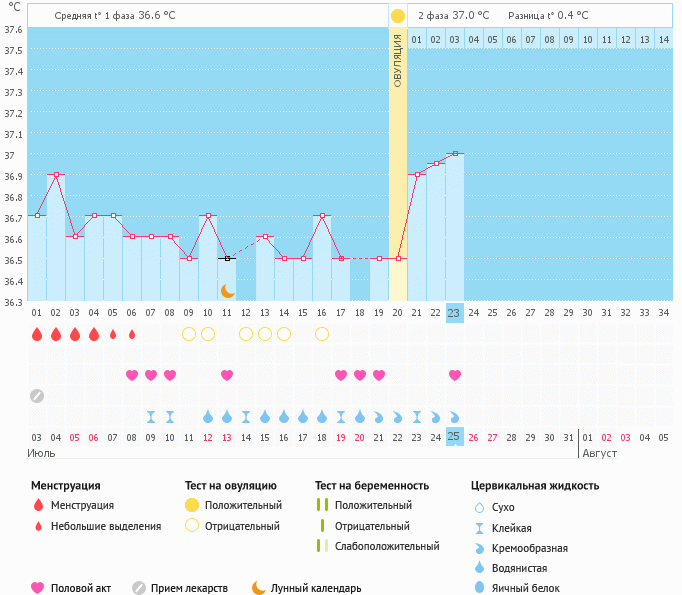Image resolution: width=682 pixels, height=595 pixels.
Task: Click the negative ovulation test circle on day 09
Action: tap(189, 334)
